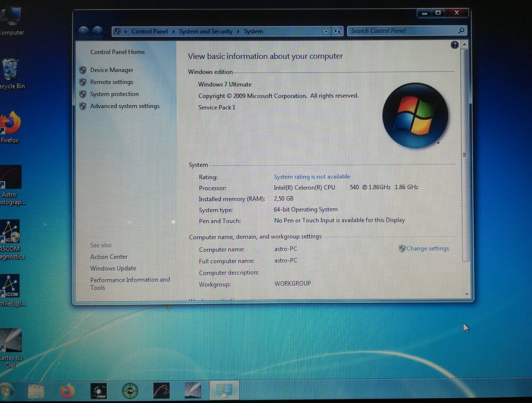Image resolution: width=532 pixels, height=403 pixels.
Task: Expand the arrow after Control Panel breadcrumb
Action: 173,32
